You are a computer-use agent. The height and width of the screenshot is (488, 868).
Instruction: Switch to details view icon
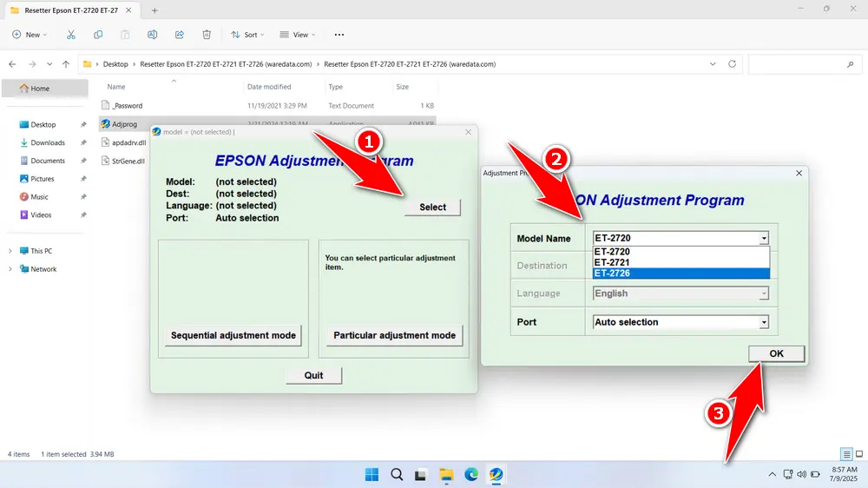point(846,454)
